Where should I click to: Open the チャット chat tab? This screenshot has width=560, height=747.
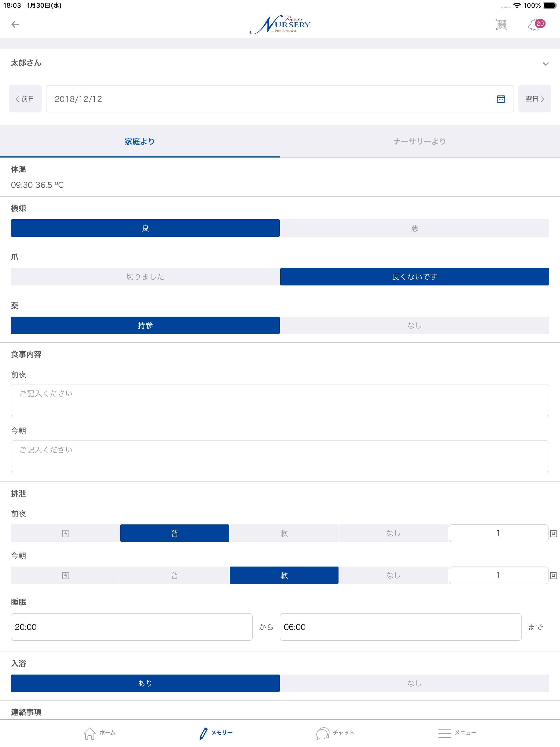pos(335,733)
